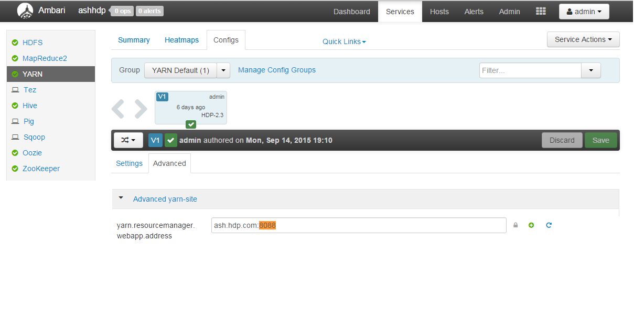Click the 0 alerts badge
This screenshot has height=335, width=644.
click(149, 11)
